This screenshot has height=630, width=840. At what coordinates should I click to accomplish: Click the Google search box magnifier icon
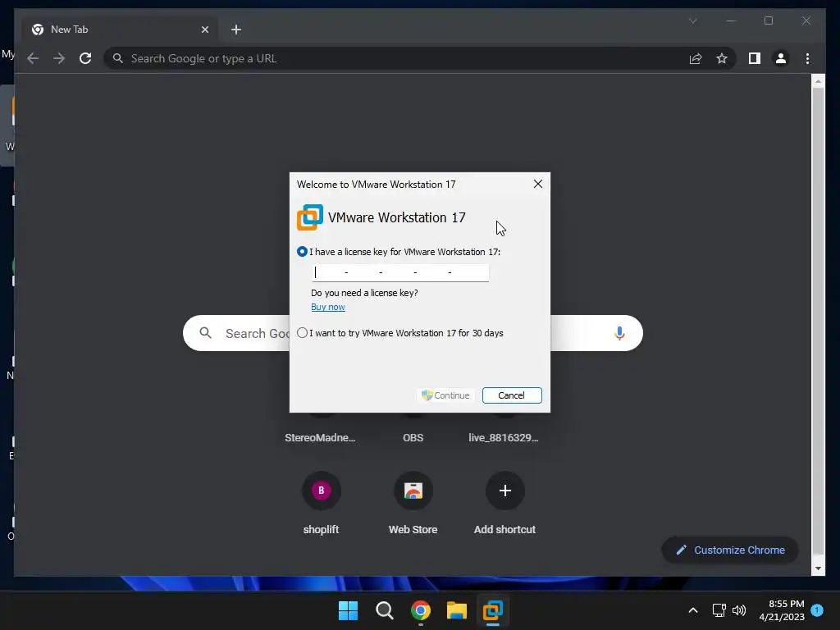click(x=205, y=333)
